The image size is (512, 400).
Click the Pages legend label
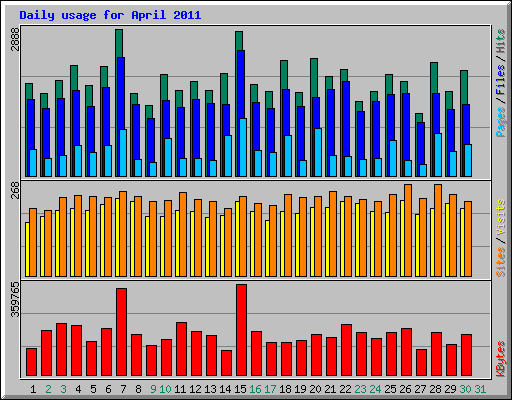[x=501, y=122]
